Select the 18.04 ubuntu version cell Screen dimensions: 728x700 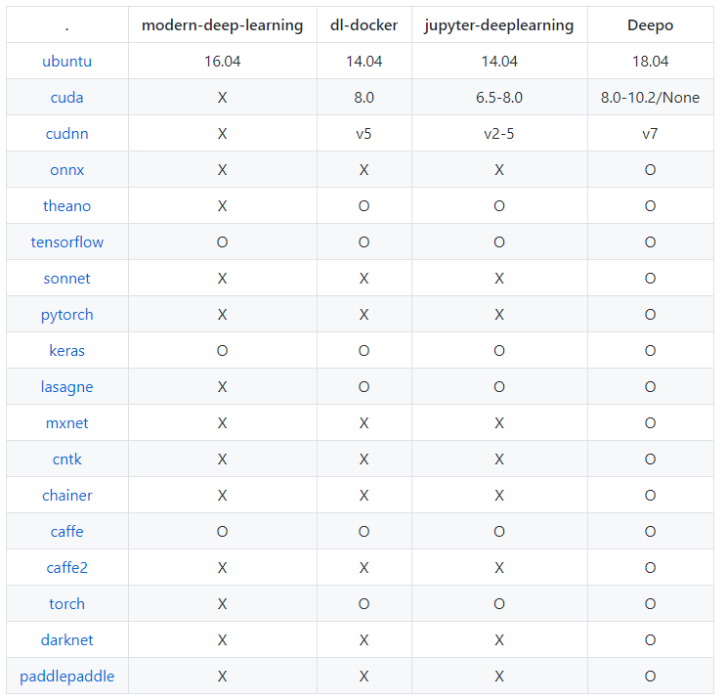coord(650,62)
